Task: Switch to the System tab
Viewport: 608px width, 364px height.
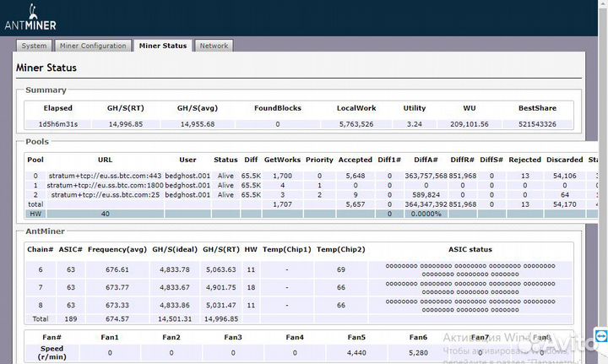Action: click(x=34, y=46)
